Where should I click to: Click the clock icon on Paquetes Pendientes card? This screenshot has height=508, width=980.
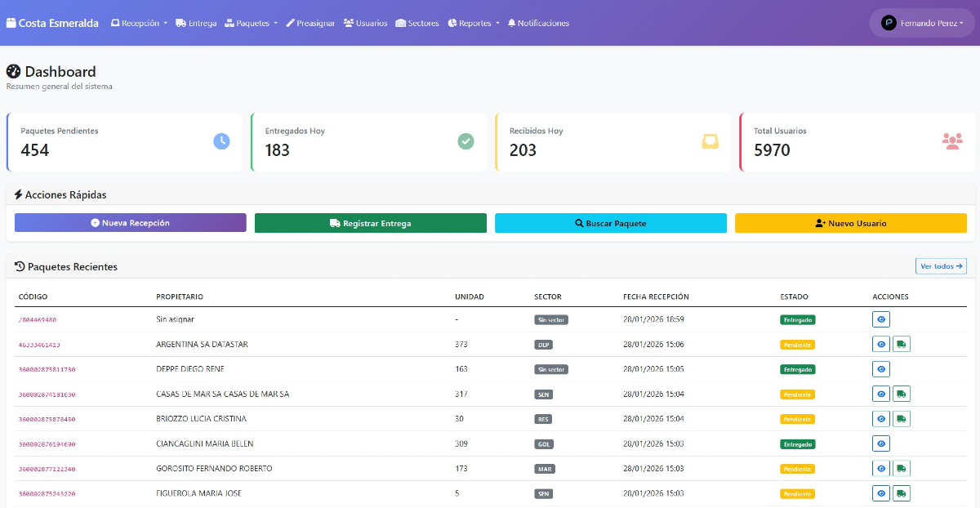(x=221, y=141)
